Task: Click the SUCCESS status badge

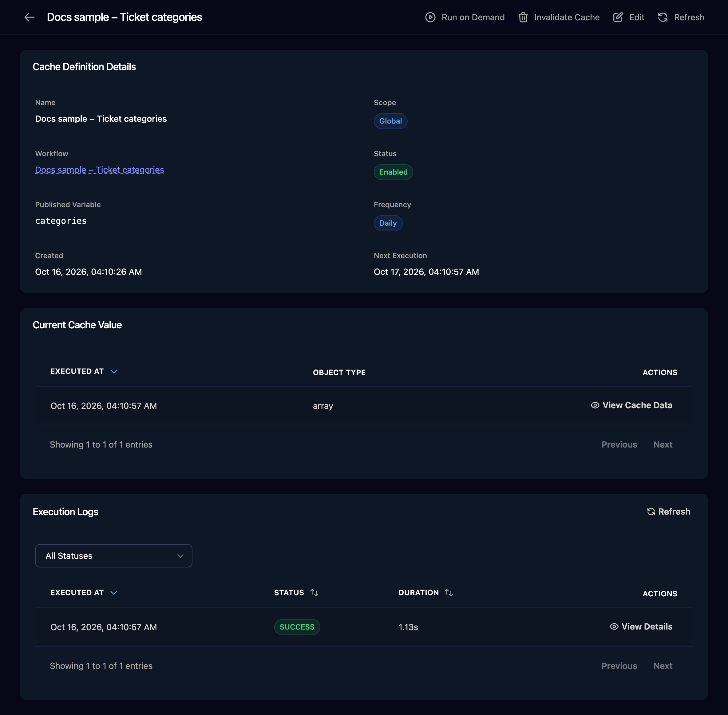Action: (x=297, y=627)
